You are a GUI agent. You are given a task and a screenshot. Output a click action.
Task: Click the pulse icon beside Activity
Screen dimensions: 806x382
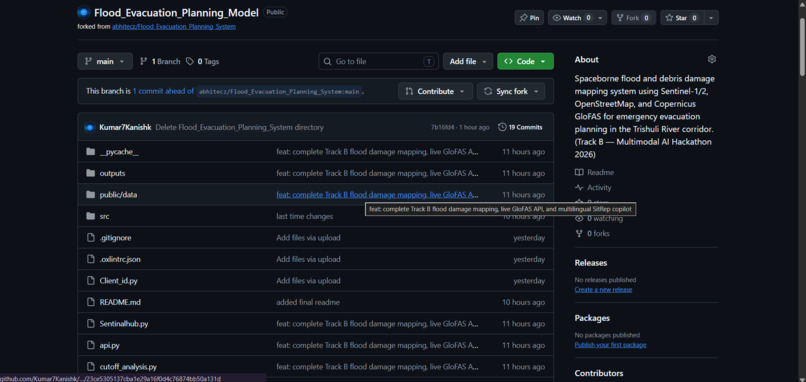tap(579, 188)
